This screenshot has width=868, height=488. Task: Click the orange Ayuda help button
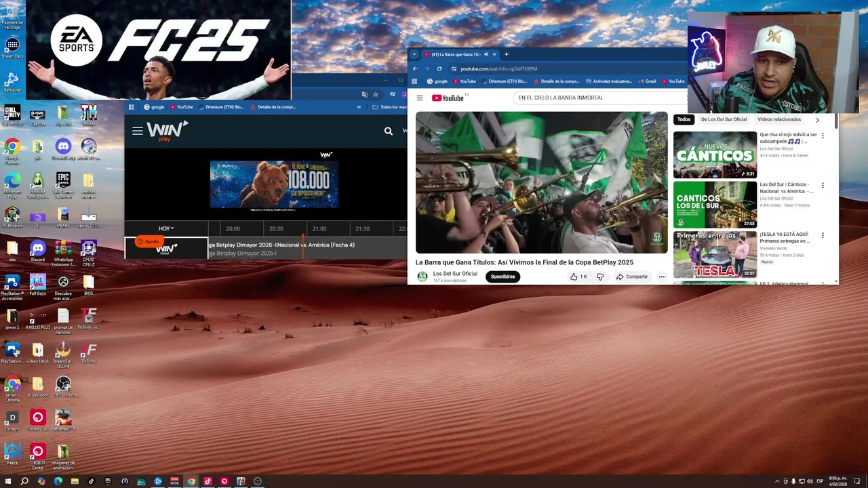click(x=149, y=241)
